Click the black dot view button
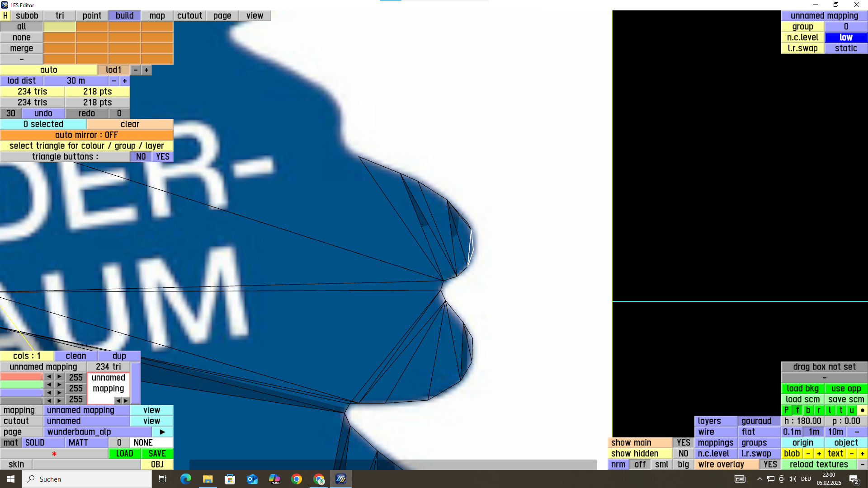The width and height of the screenshot is (868, 488). [x=862, y=410]
